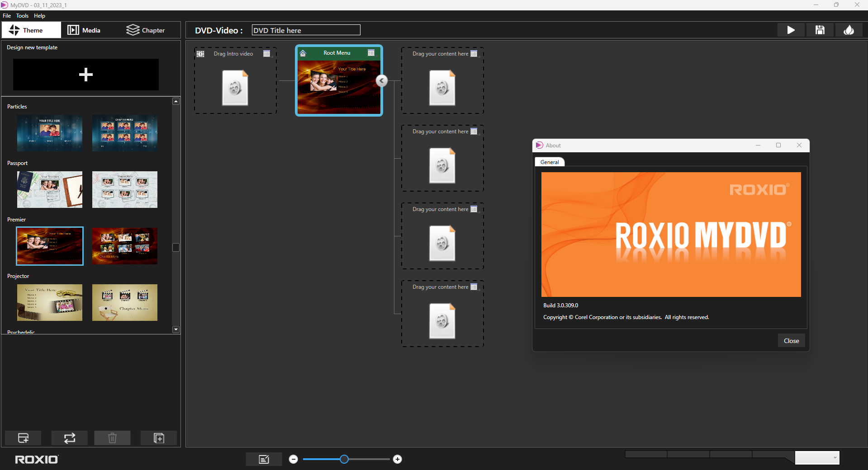Screen dimensions: 868x470
Task: Open options icon of third content slot
Action: 474,209
